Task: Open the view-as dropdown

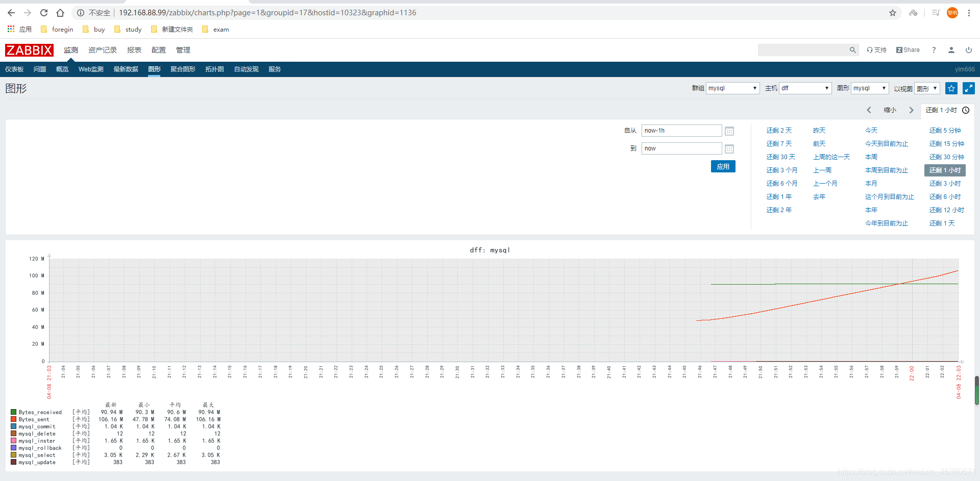Action: pyautogui.click(x=927, y=88)
